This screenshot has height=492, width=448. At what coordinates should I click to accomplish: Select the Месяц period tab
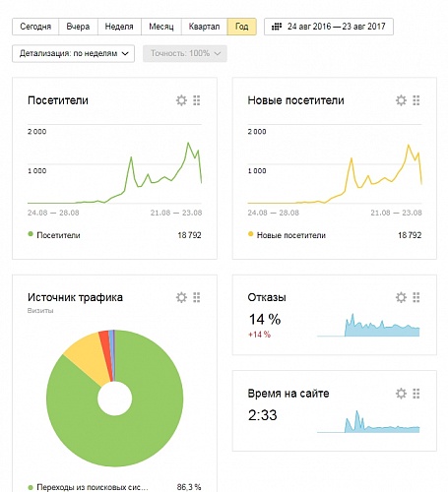click(161, 27)
